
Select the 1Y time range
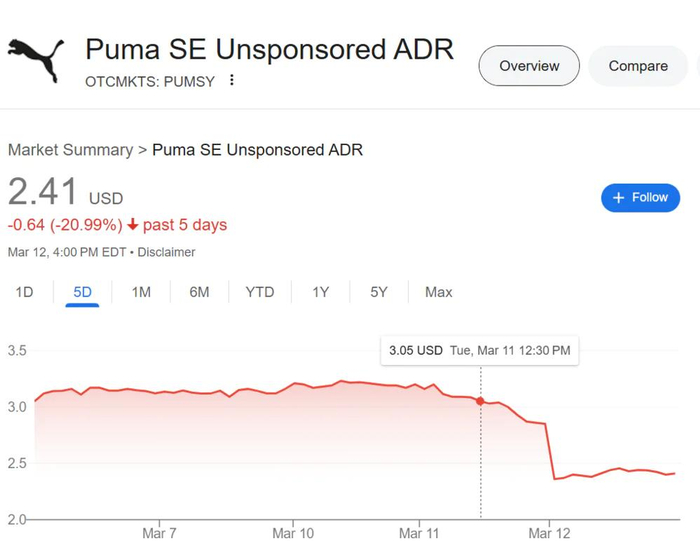[x=320, y=292]
